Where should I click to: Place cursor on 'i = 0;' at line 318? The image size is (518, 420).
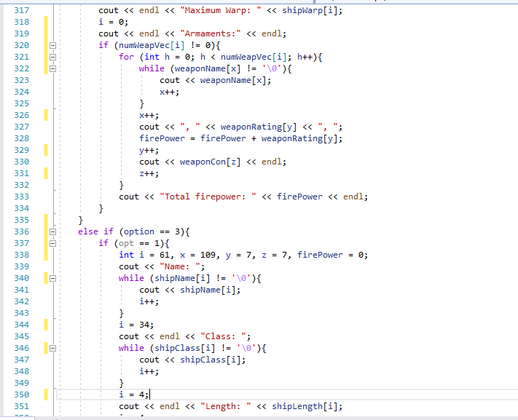pos(114,22)
